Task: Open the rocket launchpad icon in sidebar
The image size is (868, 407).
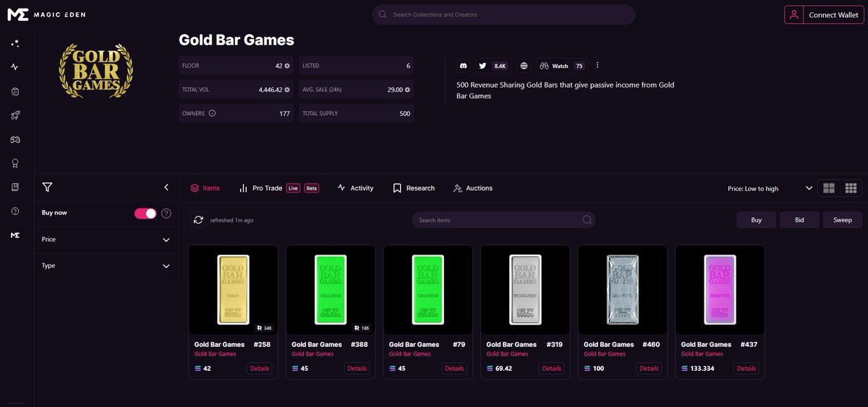Action: click(x=14, y=115)
